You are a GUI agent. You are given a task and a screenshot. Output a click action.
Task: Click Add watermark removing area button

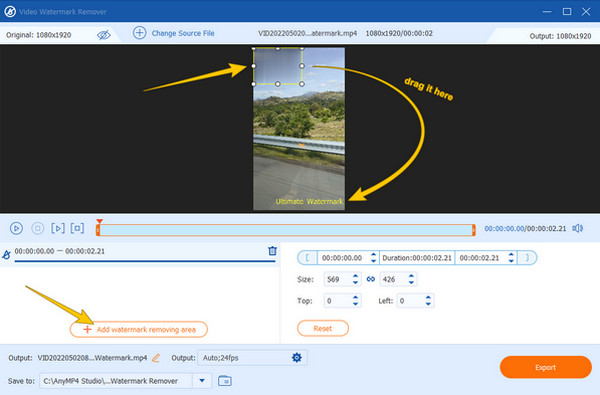click(x=139, y=329)
